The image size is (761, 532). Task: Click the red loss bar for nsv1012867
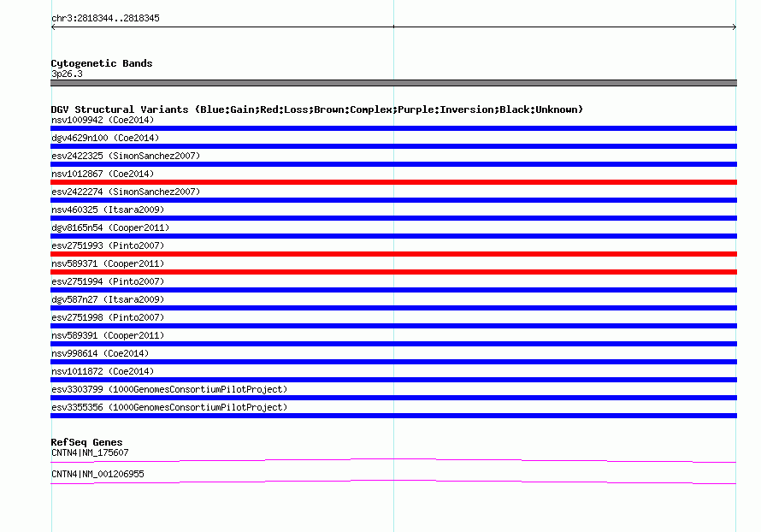[x=393, y=182]
